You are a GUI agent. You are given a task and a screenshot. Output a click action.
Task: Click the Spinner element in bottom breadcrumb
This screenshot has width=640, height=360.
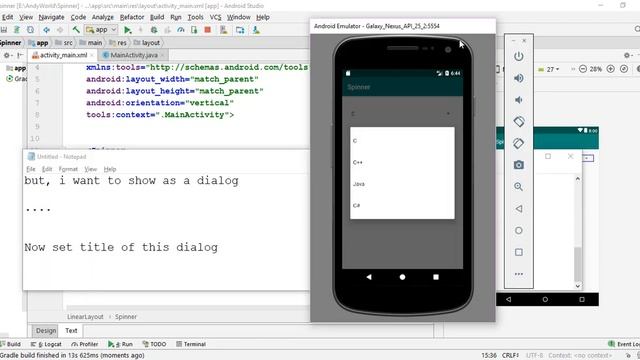(x=126, y=317)
